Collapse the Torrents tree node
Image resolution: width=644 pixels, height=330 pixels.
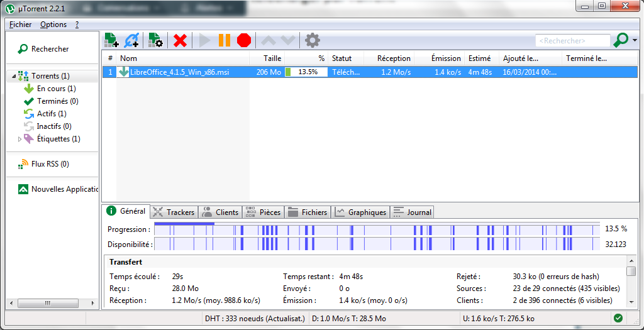[x=14, y=76]
